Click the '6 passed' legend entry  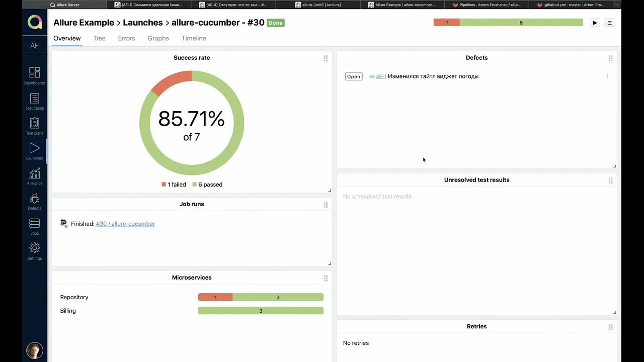pos(207,185)
